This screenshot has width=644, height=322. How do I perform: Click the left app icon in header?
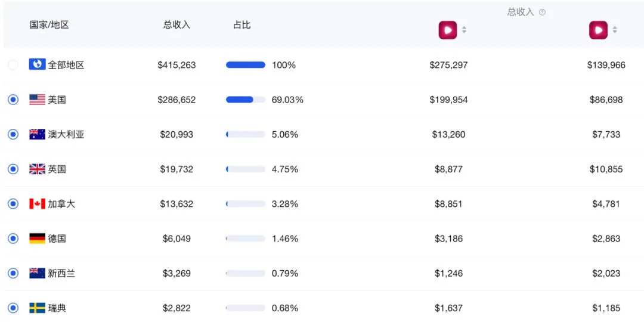tap(448, 30)
